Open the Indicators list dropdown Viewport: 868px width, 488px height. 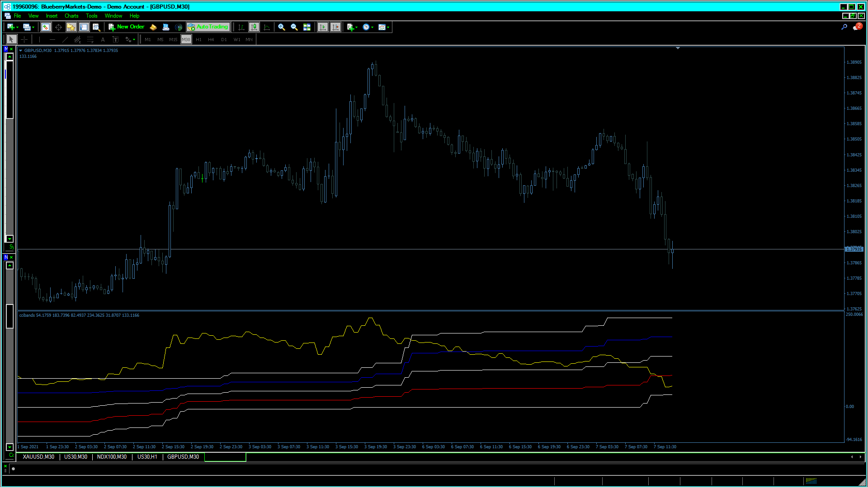click(352, 27)
